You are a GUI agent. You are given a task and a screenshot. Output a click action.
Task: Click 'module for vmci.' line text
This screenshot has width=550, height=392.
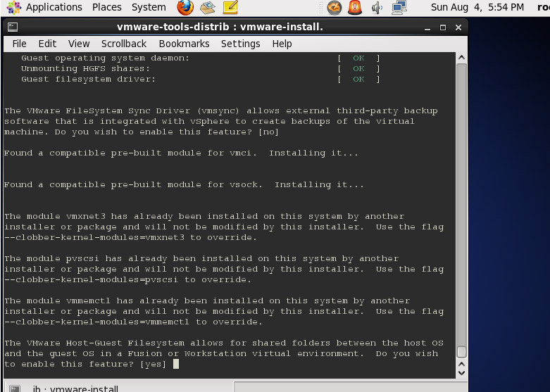212,153
